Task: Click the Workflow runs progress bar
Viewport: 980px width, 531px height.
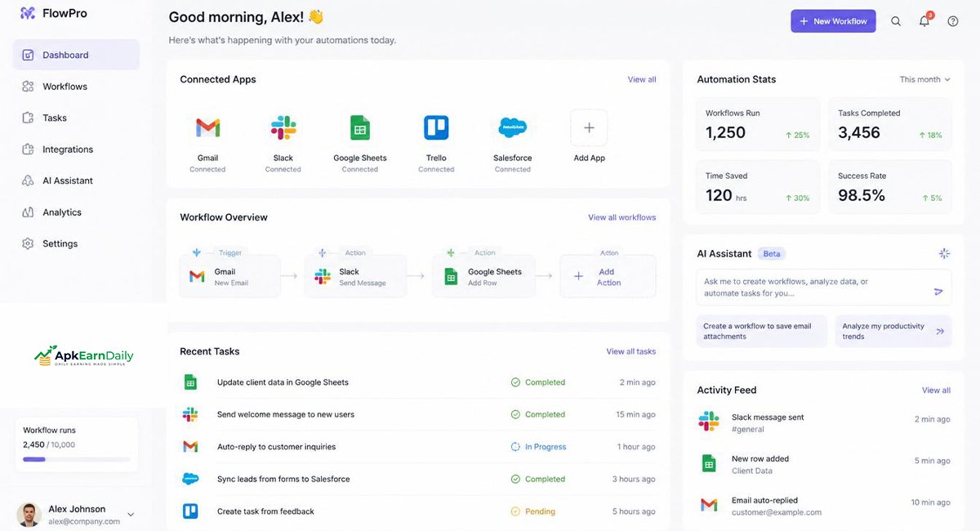Action: [76, 459]
